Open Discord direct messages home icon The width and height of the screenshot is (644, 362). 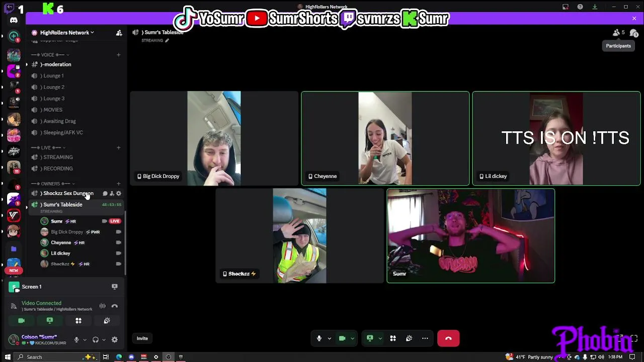pyautogui.click(x=14, y=20)
